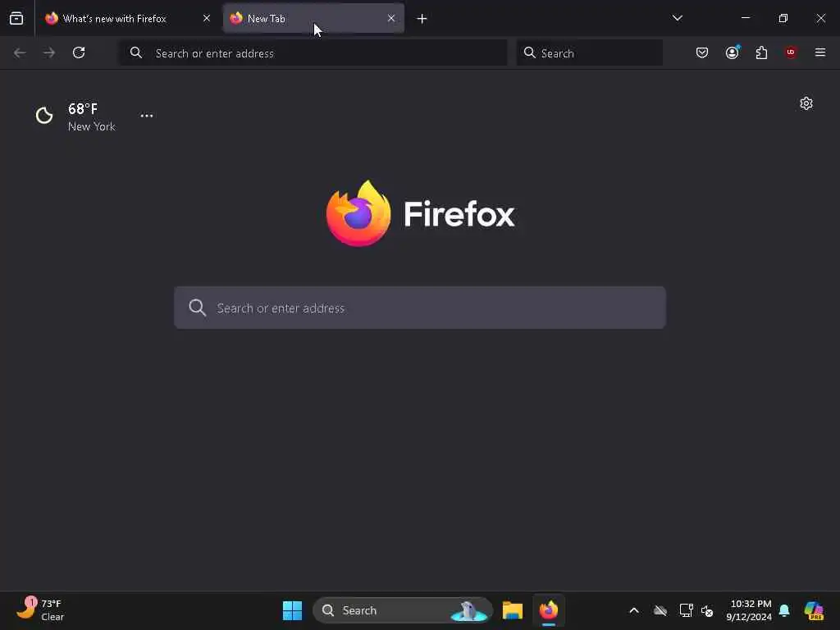
Task: Click the Firefox taskbar icon
Action: coord(549,610)
